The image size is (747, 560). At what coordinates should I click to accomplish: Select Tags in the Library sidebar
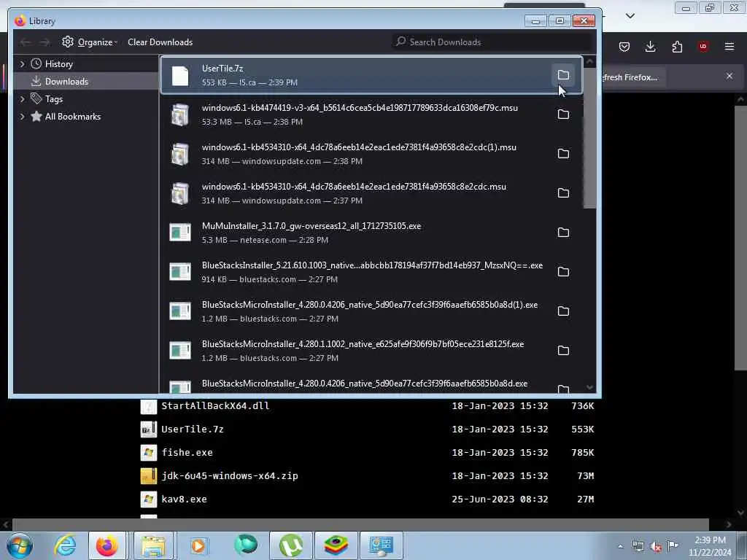(86, 99)
